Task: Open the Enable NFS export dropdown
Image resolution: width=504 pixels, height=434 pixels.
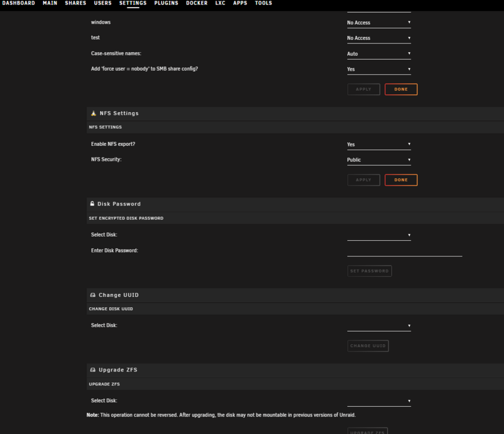Action: (x=378, y=144)
